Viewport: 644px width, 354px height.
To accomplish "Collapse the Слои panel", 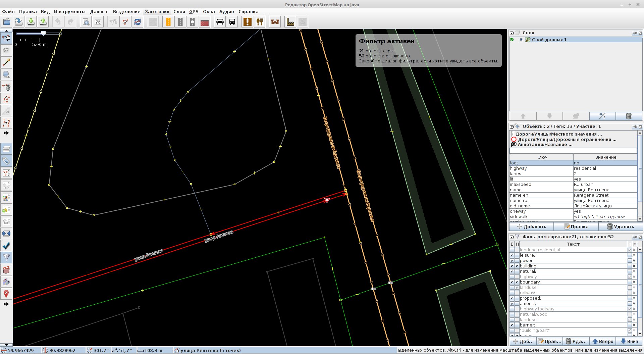I will 512,33.
